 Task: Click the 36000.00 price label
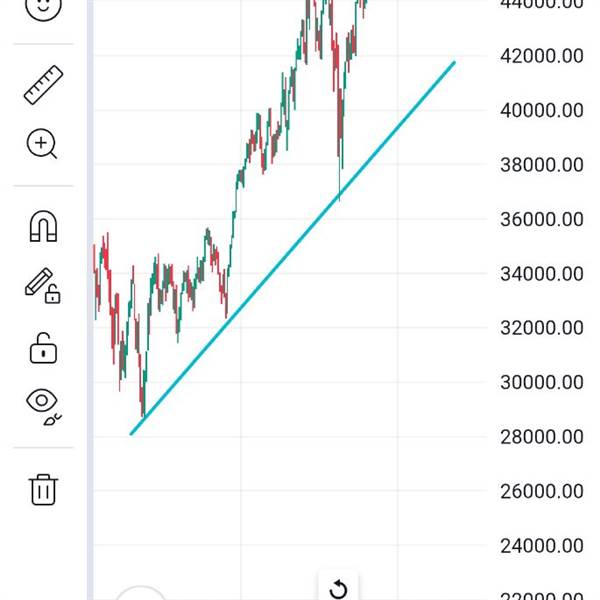[541, 219]
